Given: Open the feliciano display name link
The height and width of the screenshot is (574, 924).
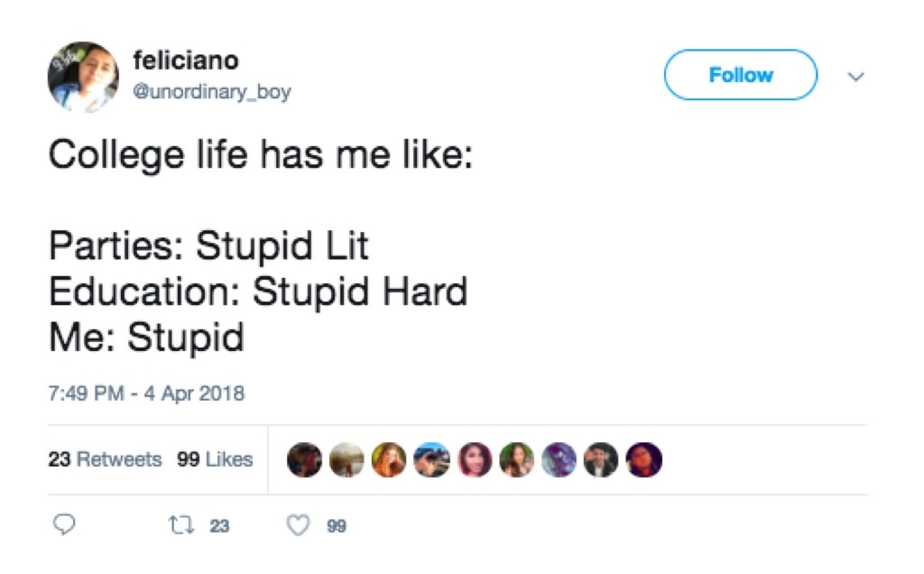Looking at the screenshot, I should (x=186, y=60).
